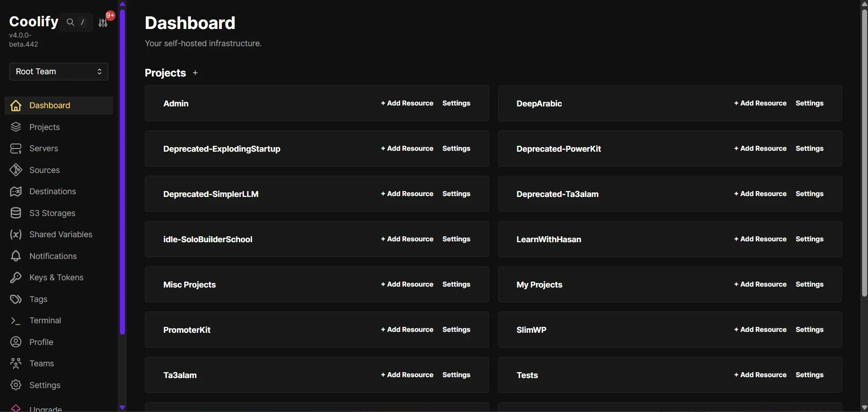Open Settings for My Projects
The image size is (868, 412).
click(810, 284)
